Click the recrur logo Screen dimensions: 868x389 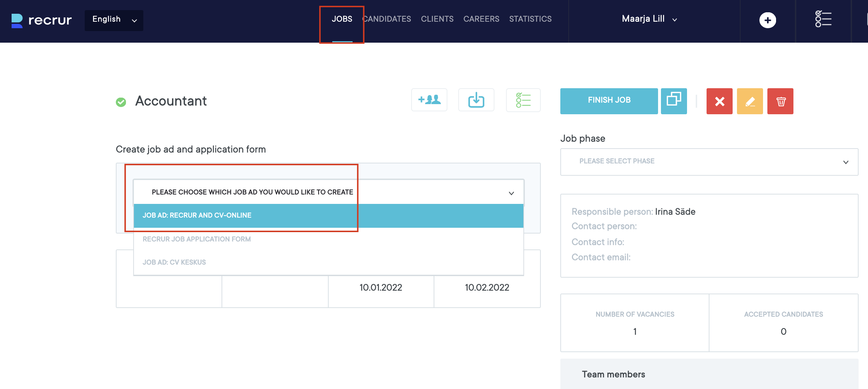[x=41, y=20]
